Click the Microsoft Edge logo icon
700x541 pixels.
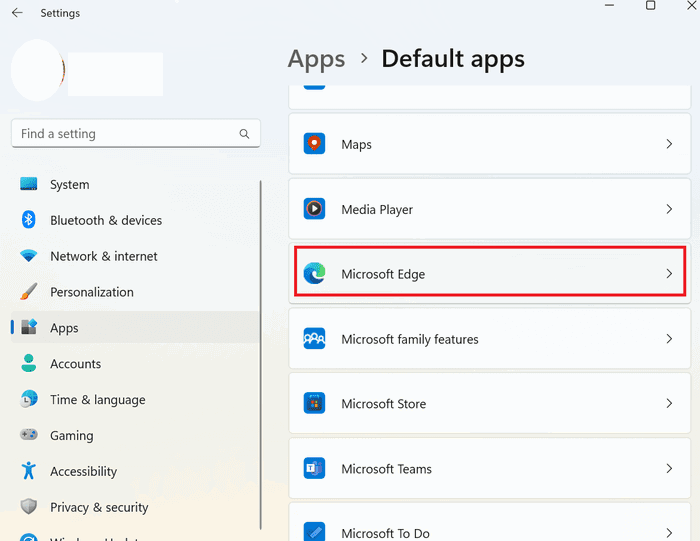pyautogui.click(x=314, y=274)
